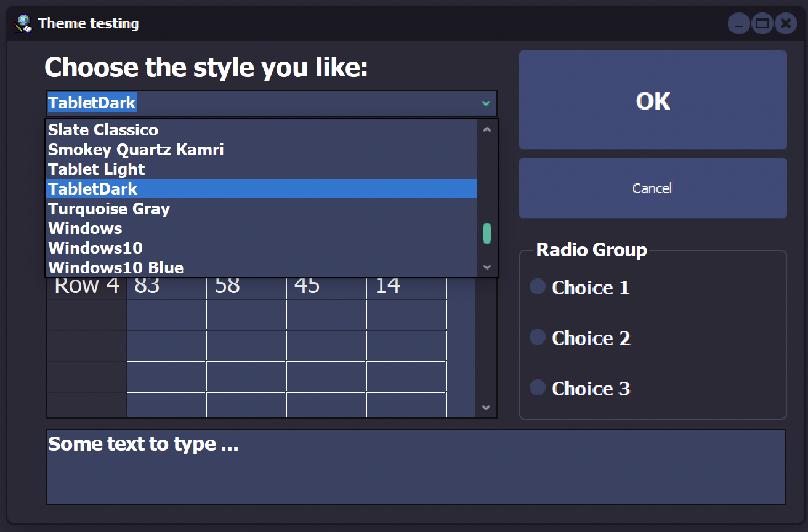The image size is (808, 532).
Task: Click into the 'Some text to type' field
Action: click(415, 467)
